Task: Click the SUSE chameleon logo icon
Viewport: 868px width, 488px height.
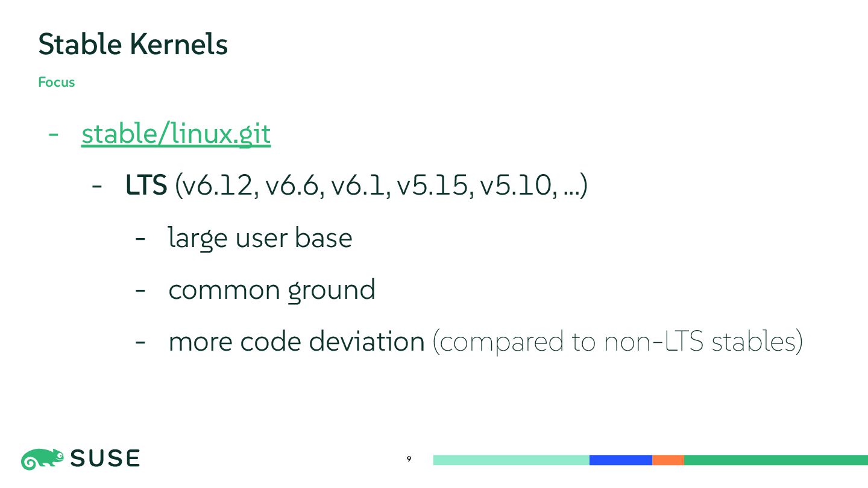Action: click(x=43, y=459)
